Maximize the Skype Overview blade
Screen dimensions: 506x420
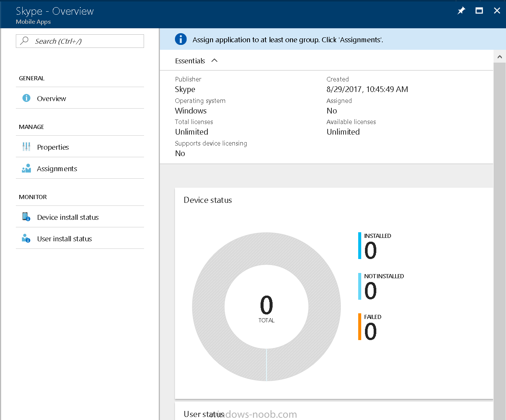click(x=479, y=11)
